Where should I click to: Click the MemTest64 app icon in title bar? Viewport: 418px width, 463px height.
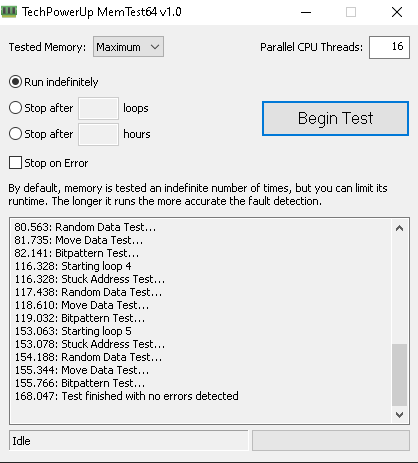coord(9,12)
